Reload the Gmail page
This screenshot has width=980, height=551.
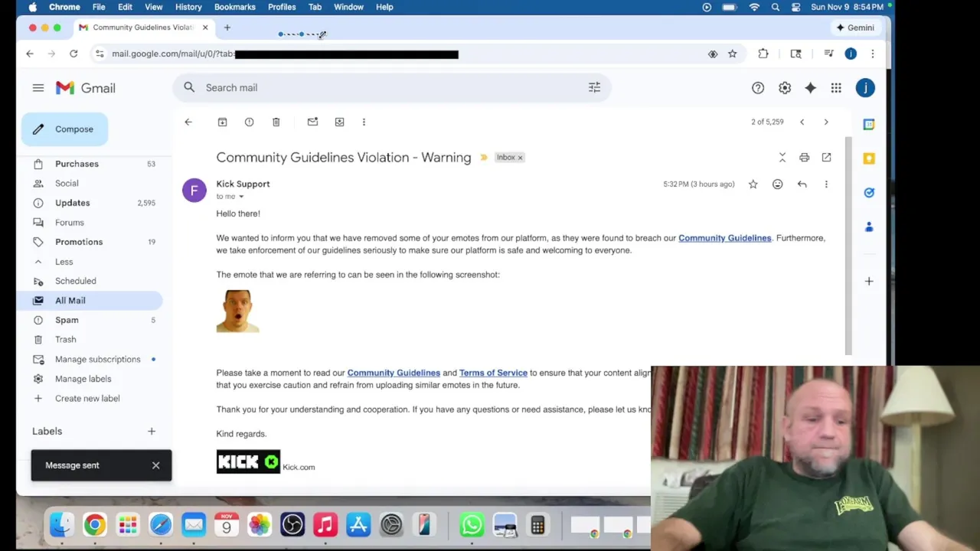[73, 54]
